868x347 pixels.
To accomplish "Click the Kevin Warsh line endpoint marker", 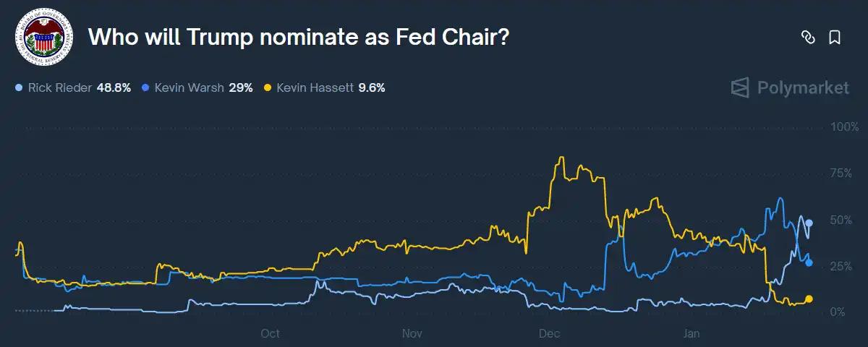I will tap(809, 262).
